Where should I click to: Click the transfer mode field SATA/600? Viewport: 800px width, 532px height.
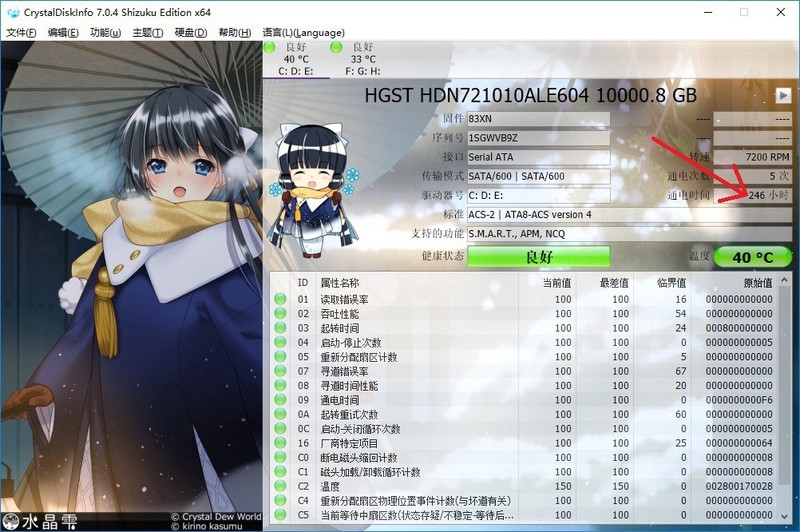pyautogui.click(x=539, y=176)
